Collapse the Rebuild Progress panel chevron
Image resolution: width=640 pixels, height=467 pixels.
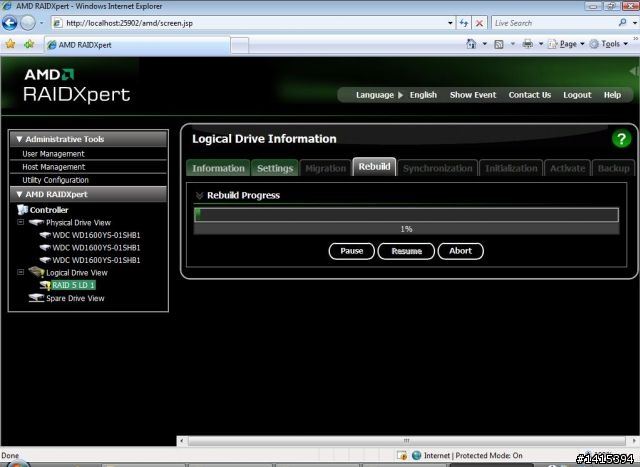(x=199, y=196)
